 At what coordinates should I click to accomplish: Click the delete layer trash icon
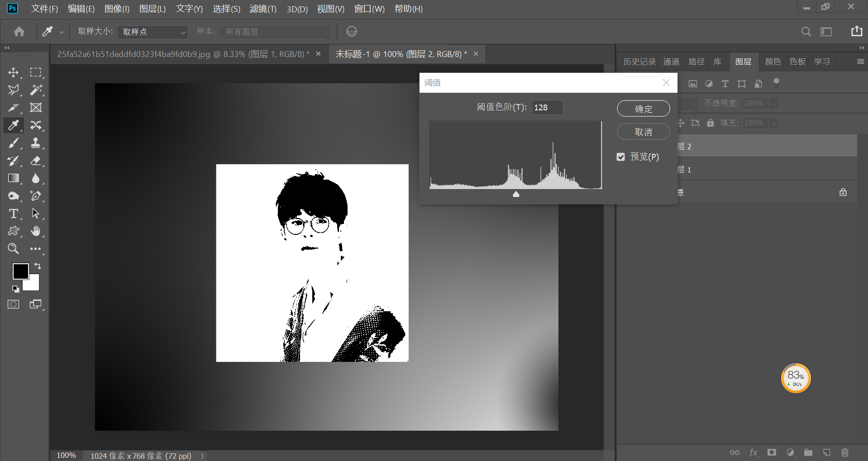point(845,452)
